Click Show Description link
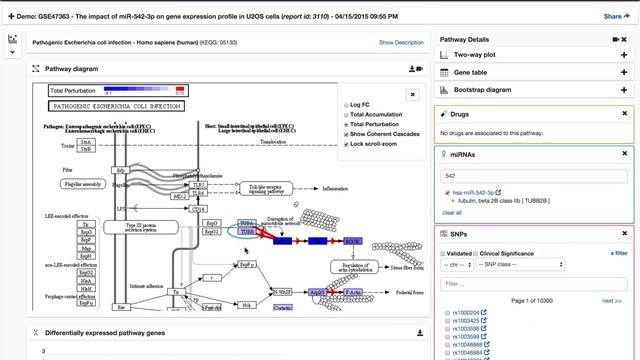The height and width of the screenshot is (360, 640). [x=401, y=42]
